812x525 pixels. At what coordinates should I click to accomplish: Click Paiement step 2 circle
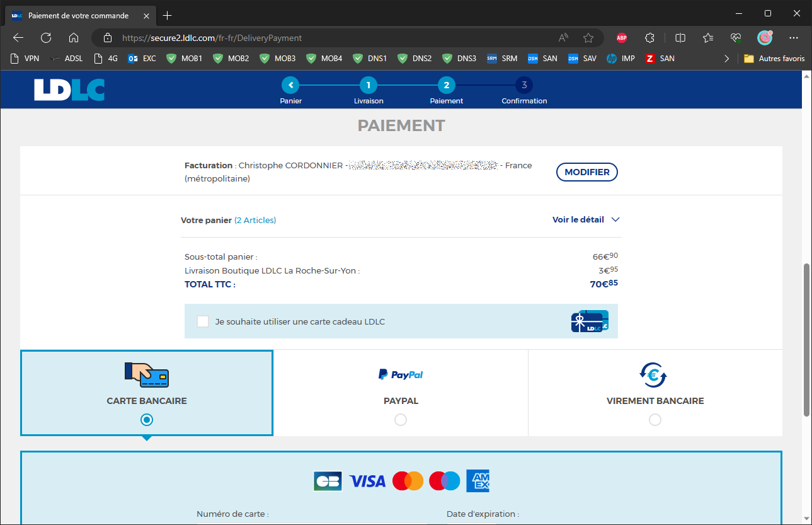click(x=446, y=85)
